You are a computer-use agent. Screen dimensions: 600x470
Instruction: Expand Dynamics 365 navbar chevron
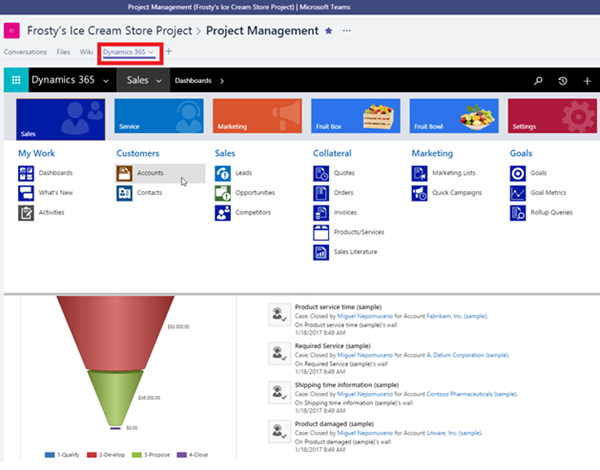pos(105,80)
